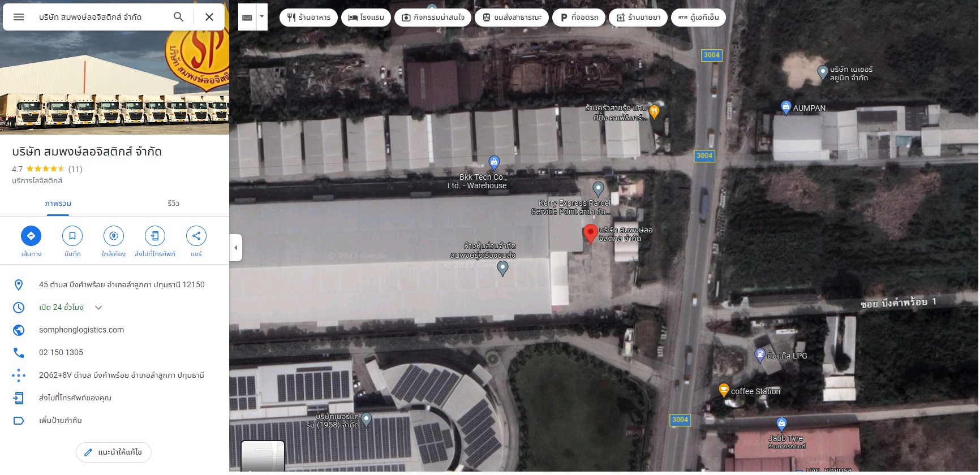Click the search magnifier icon
The height and width of the screenshot is (475, 980).
click(178, 17)
